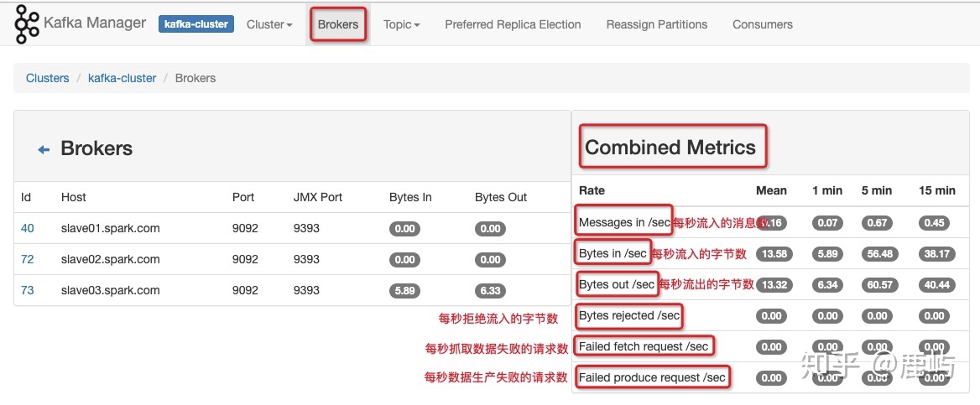
Task: Go to Reassign Partitions page
Action: pyautogui.click(x=657, y=24)
